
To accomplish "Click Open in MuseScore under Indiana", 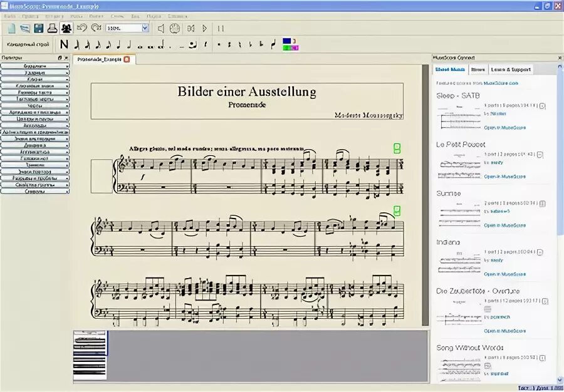I will 505,274.
